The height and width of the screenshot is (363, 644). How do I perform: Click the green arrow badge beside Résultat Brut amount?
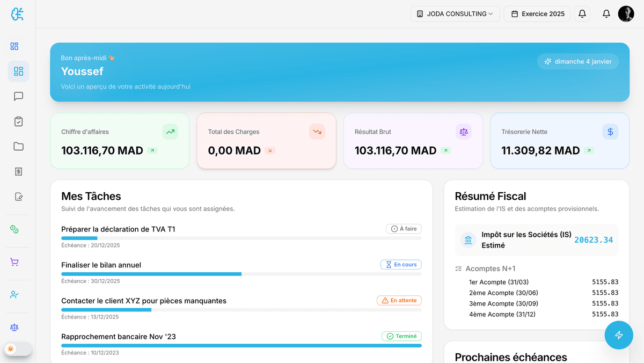point(446,151)
